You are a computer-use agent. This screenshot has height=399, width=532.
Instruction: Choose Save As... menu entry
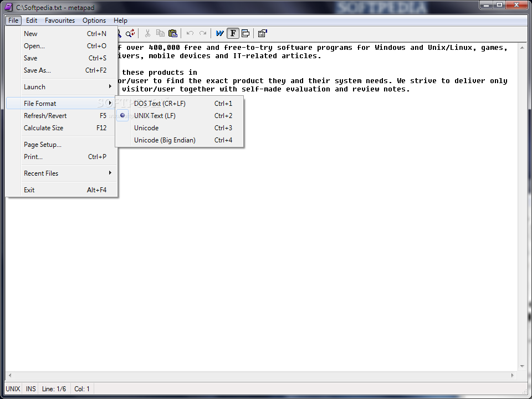point(62,70)
